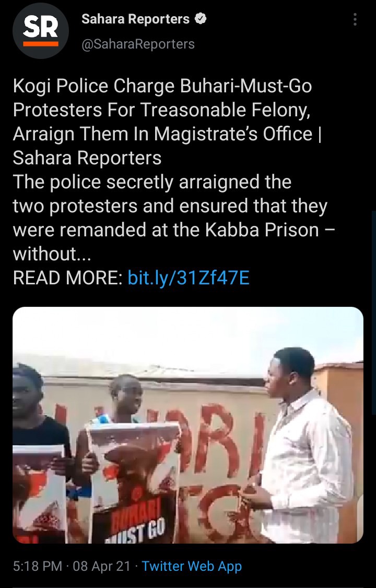Viewport: 376px width, 588px height.
Task: Click the truncated 'without...' text
Action: [x=52, y=254]
